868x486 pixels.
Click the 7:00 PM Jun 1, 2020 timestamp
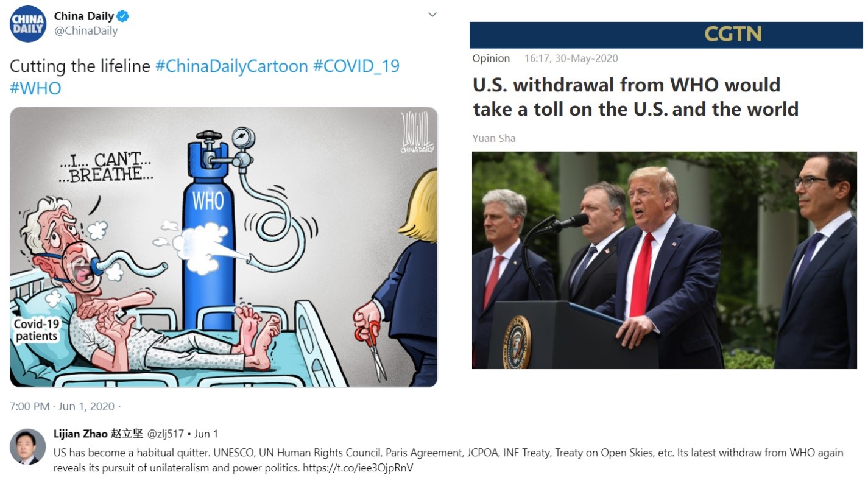[x=62, y=406]
